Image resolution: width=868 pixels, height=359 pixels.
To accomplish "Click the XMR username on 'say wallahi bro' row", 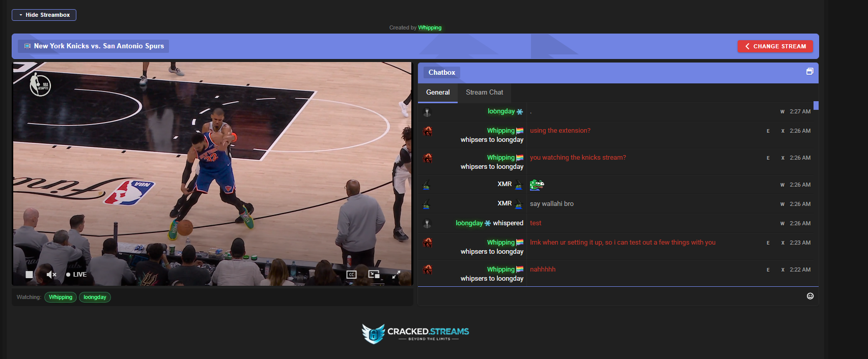I will tap(505, 203).
